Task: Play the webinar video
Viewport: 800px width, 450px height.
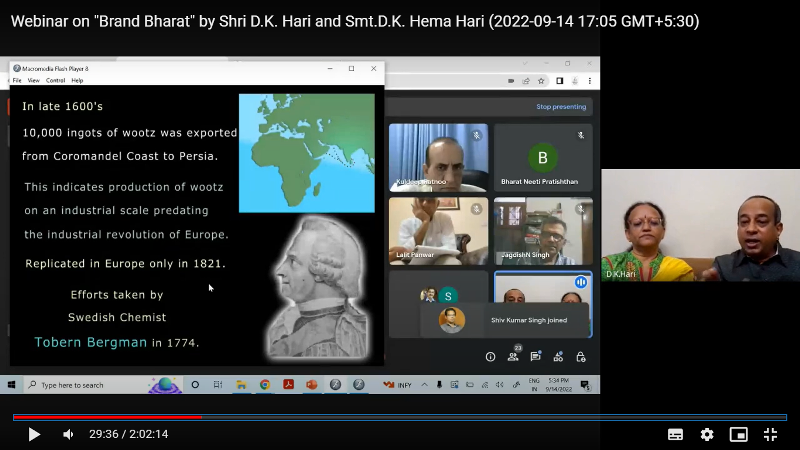Action: [x=34, y=434]
